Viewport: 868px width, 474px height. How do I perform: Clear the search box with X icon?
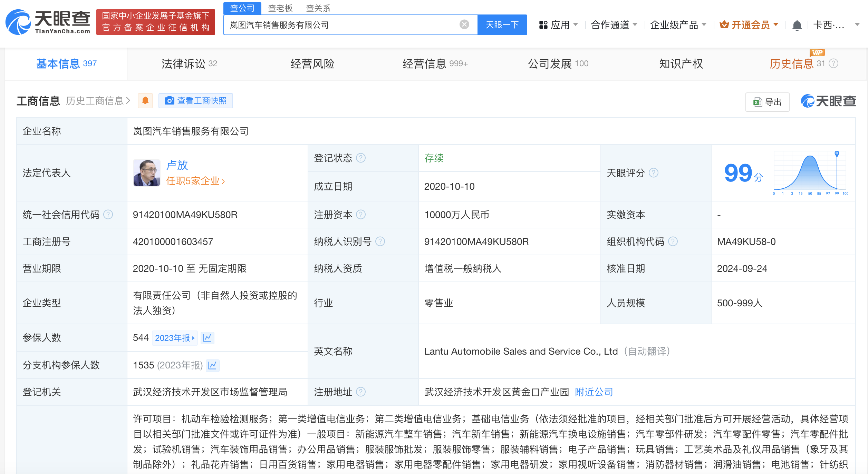pyautogui.click(x=464, y=24)
